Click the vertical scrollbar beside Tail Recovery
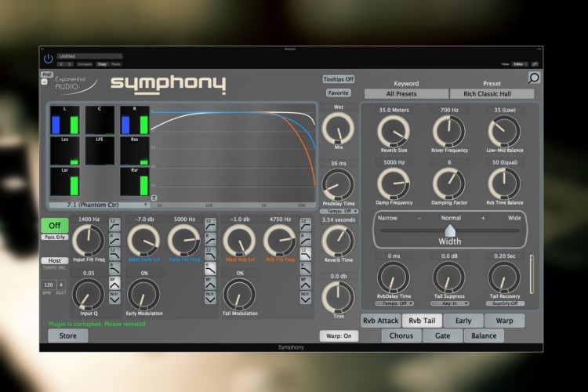The height and width of the screenshot is (392, 588). click(x=532, y=274)
